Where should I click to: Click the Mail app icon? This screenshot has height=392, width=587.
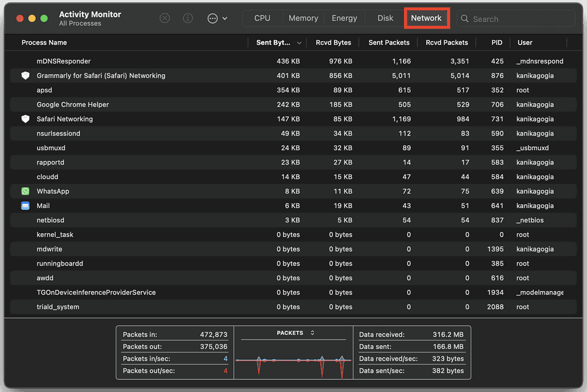[x=25, y=206]
